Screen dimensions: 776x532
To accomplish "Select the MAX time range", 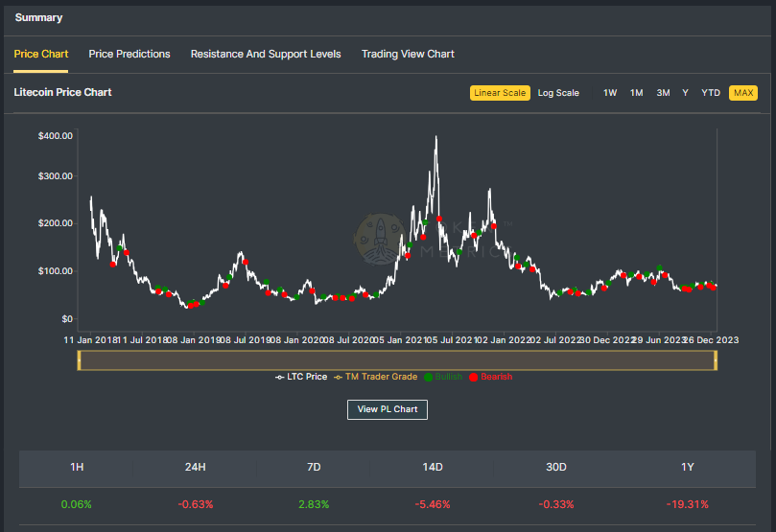I will (742, 93).
